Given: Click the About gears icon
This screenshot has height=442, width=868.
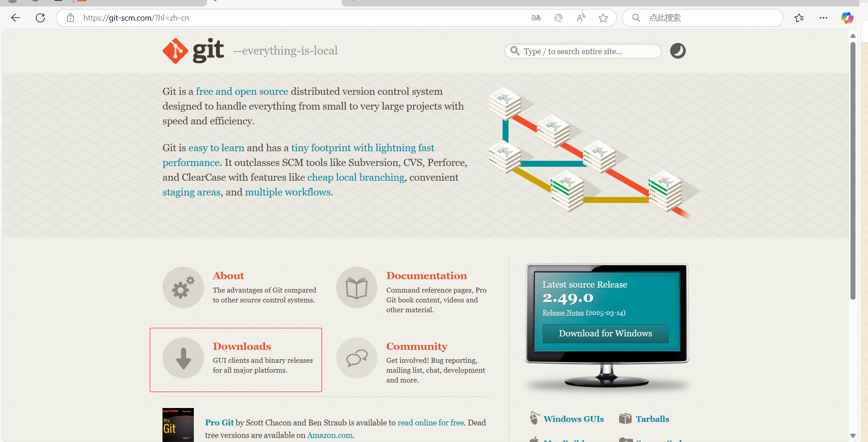Looking at the screenshot, I should coord(183,287).
